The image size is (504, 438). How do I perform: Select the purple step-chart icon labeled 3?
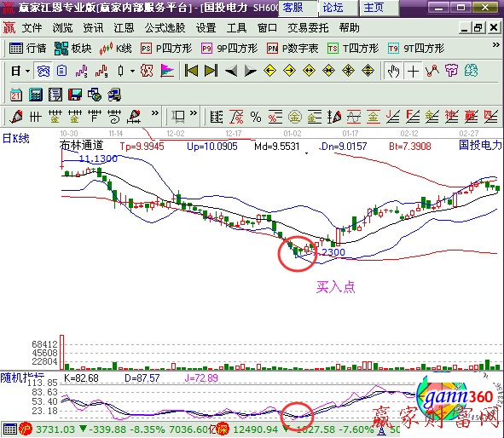click(82, 71)
